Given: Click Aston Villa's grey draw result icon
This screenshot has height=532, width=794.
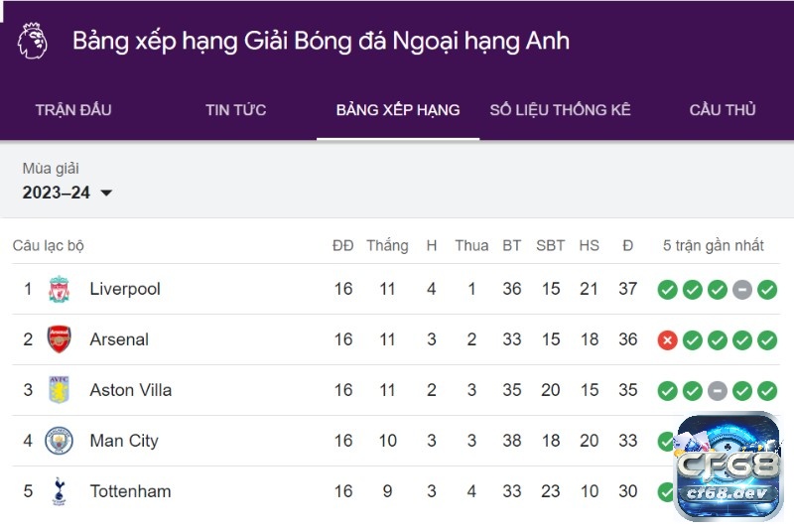Looking at the screenshot, I should pos(718,391).
